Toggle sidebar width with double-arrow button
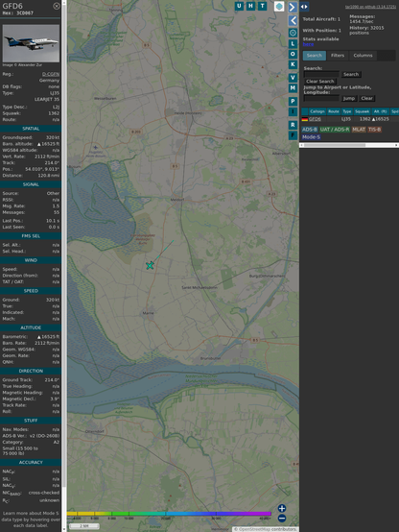The height and width of the screenshot is (532, 399). 304,7
